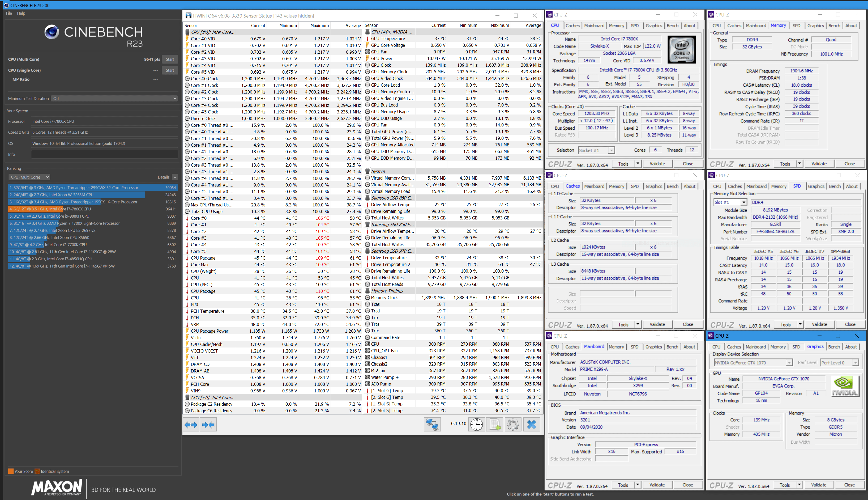
Task: Click system icon beside System section header
Action: coord(367,171)
